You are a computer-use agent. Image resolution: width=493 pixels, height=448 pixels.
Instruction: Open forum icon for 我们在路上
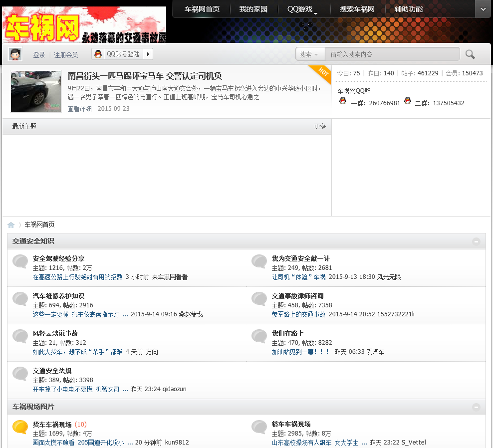click(259, 336)
